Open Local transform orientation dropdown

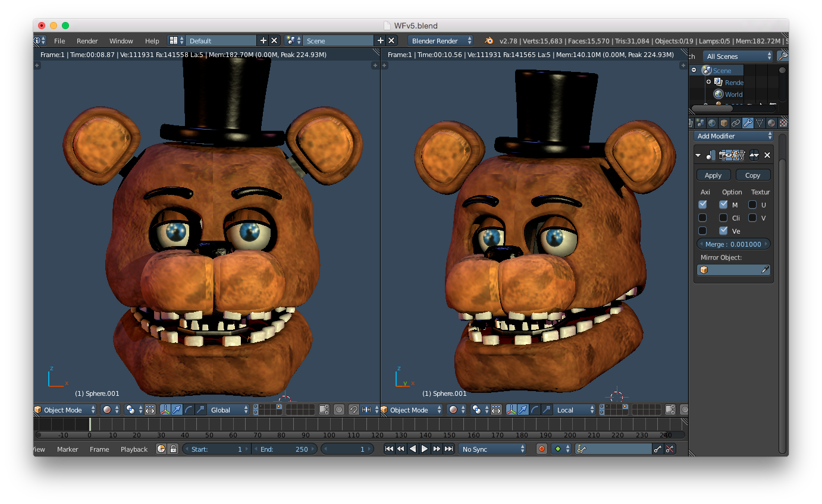click(x=574, y=409)
